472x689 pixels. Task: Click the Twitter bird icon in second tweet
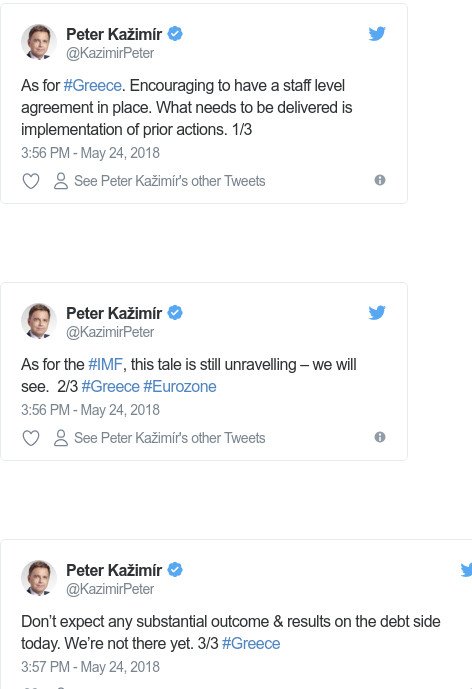[377, 313]
